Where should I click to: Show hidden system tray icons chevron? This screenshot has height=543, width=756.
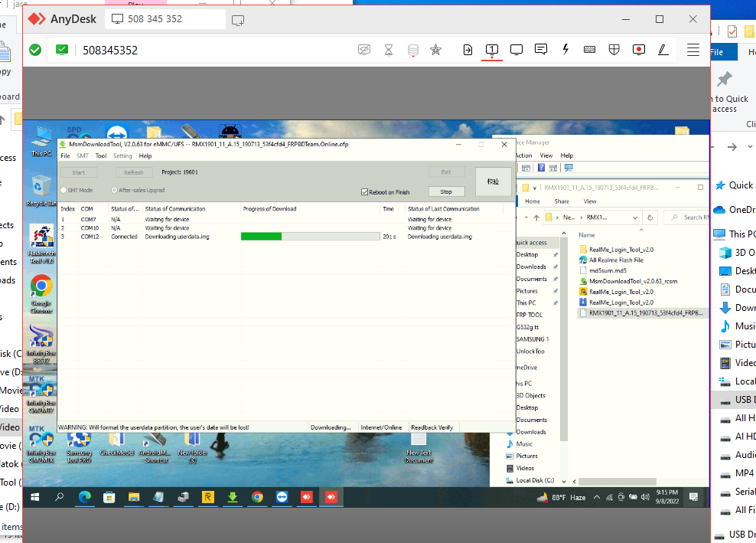(x=596, y=497)
